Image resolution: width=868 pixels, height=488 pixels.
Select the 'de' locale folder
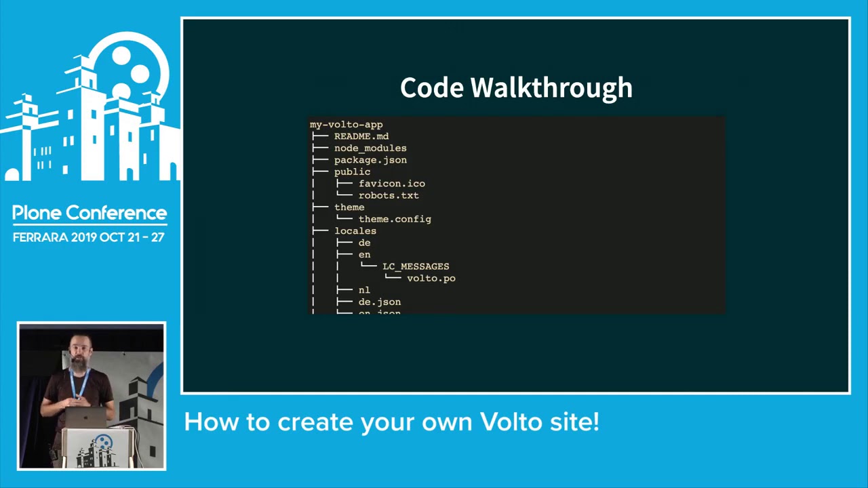click(x=364, y=243)
